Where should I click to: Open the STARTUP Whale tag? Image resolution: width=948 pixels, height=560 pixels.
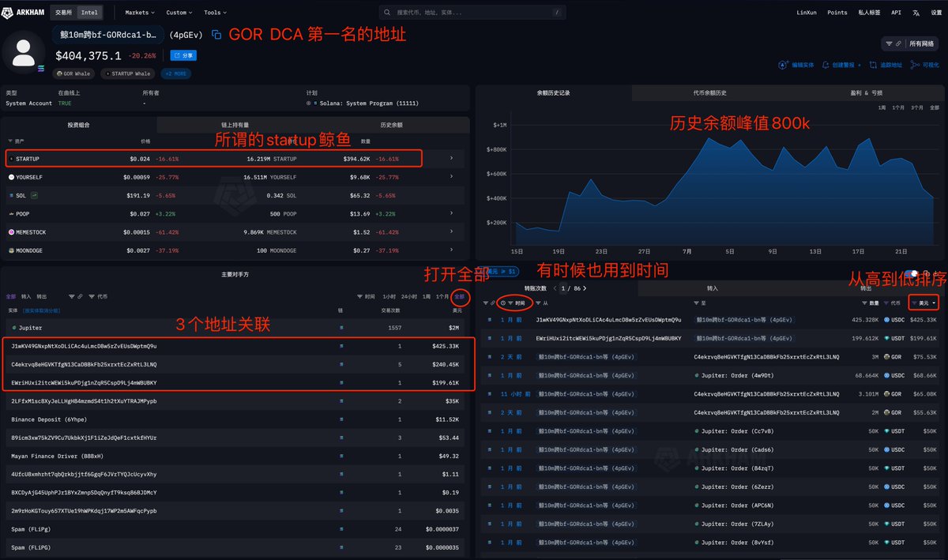(128, 73)
